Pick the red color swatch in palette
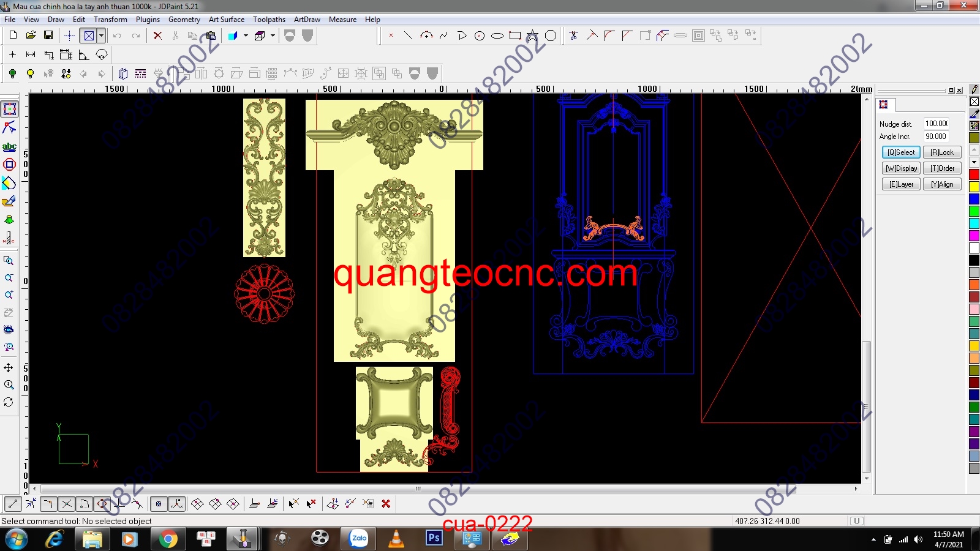The width and height of the screenshot is (980, 551). point(974,174)
